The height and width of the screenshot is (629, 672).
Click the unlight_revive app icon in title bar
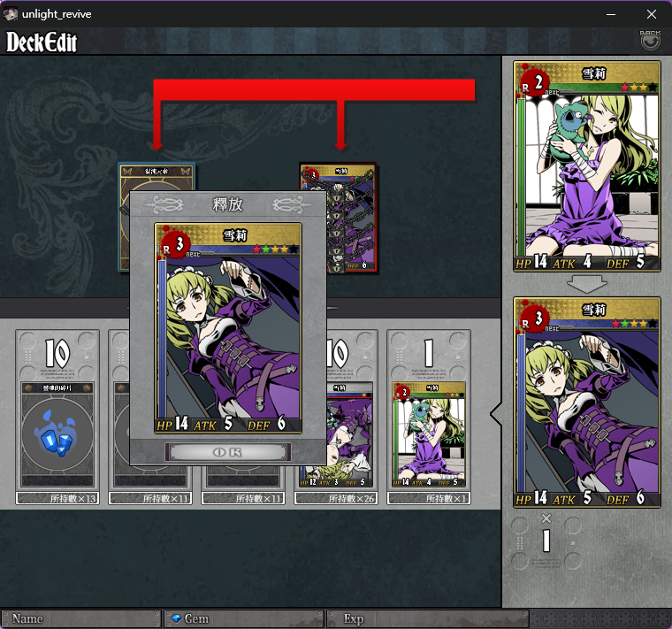click(11, 14)
